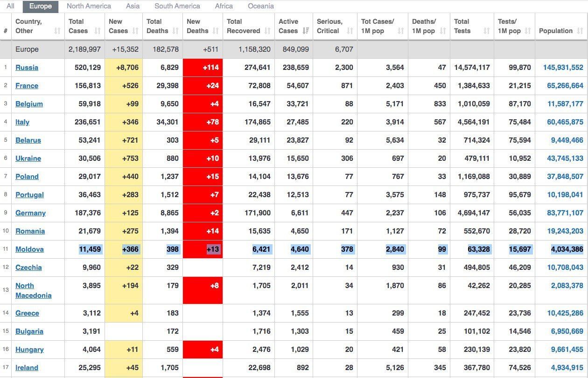This screenshot has width=588, height=378.
Task: Click the Europe totals row
Action: tap(294, 49)
